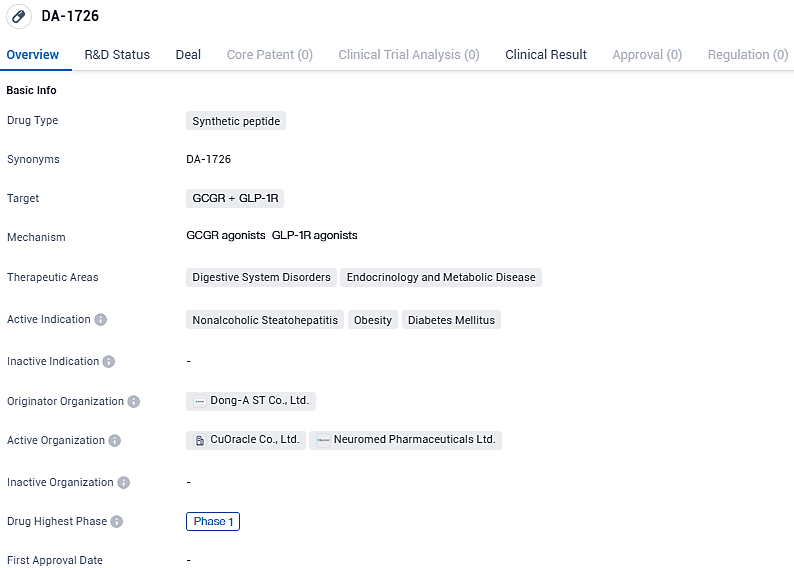
Task: Click the Synthetic peptide drug type tag
Action: point(236,121)
